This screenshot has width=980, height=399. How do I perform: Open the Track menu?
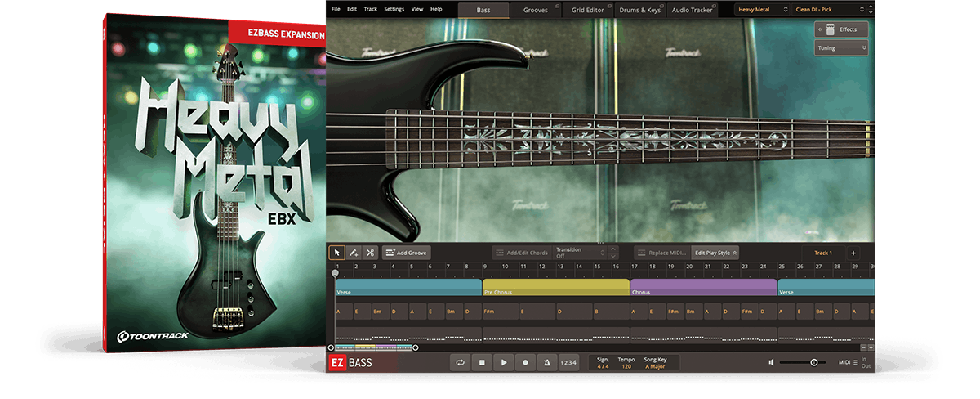371,9
